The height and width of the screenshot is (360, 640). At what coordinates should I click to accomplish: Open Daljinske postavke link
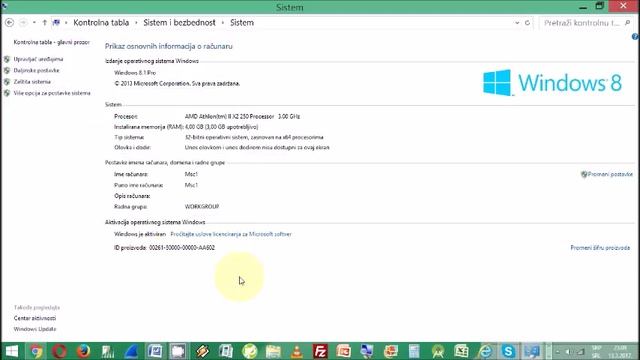coord(36,71)
